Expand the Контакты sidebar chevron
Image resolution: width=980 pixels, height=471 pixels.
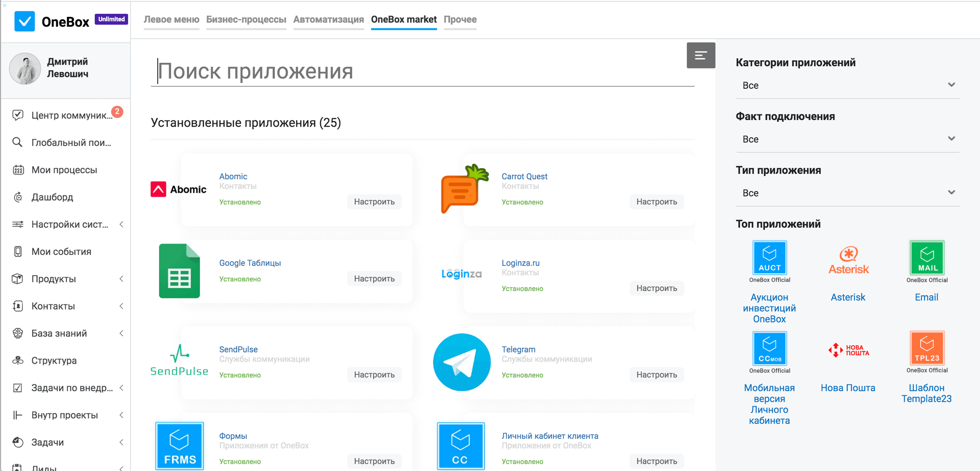pos(121,306)
